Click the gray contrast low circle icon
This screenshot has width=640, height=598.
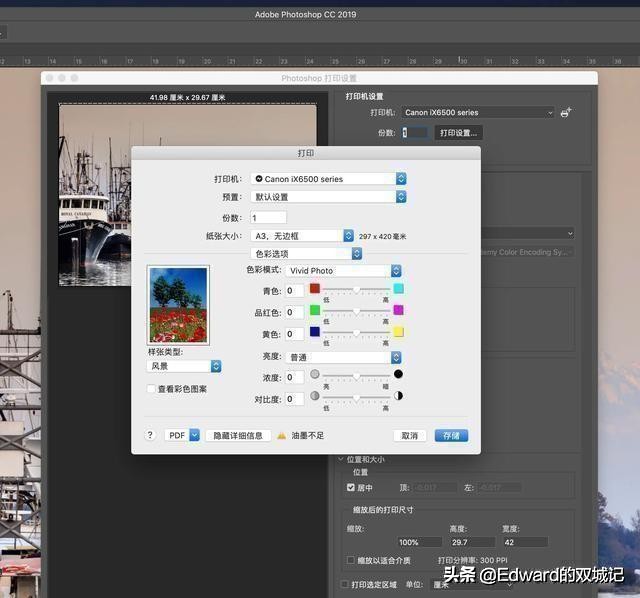[315, 396]
